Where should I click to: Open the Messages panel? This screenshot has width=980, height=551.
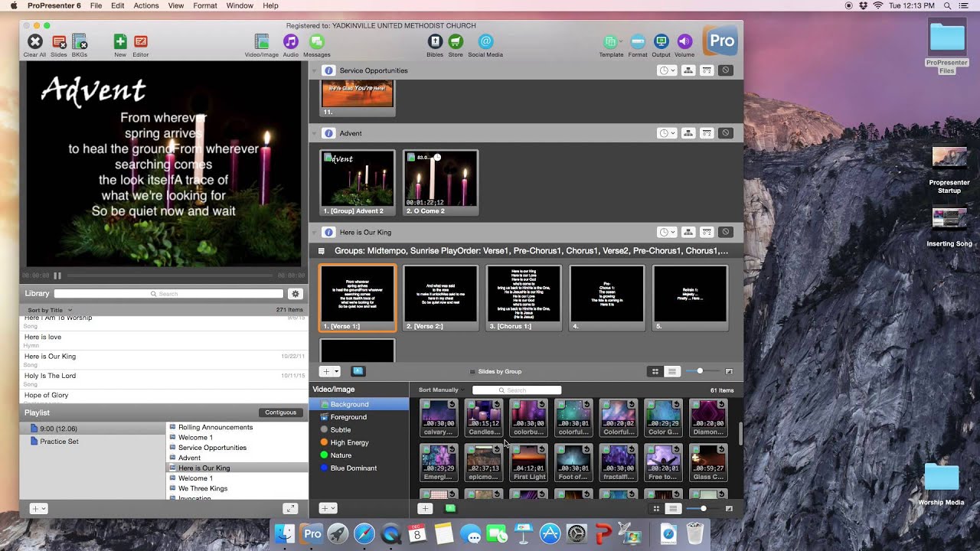tap(317, 42)
